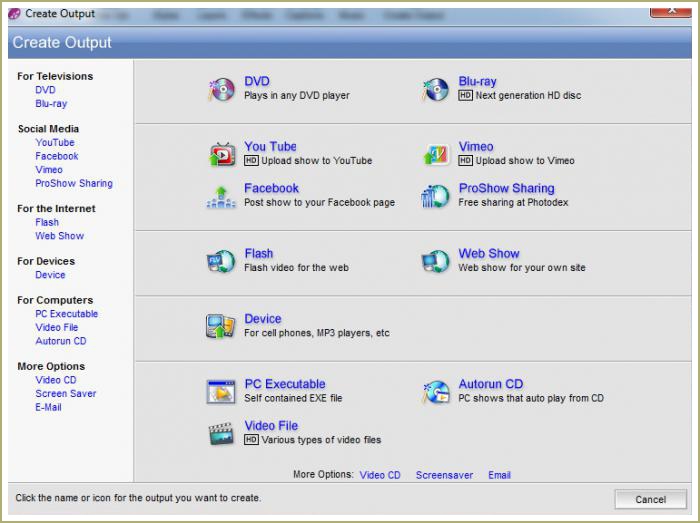Open the Web Show heading link
The width and height of the screenshot is (700, 523).
(x=489, y=253)
